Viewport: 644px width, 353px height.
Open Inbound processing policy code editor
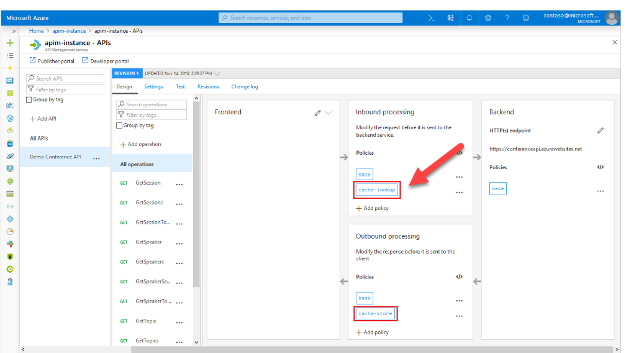pos(459,153)
